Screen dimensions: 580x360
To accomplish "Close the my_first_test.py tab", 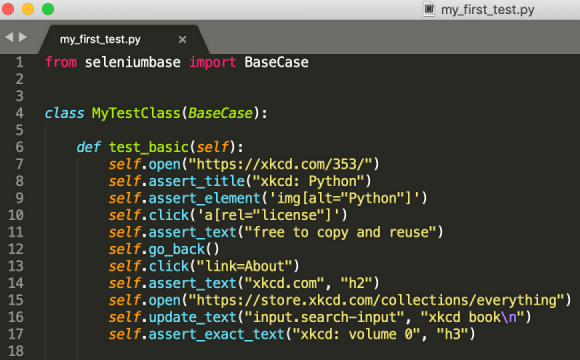I will (x=182, y=40).
